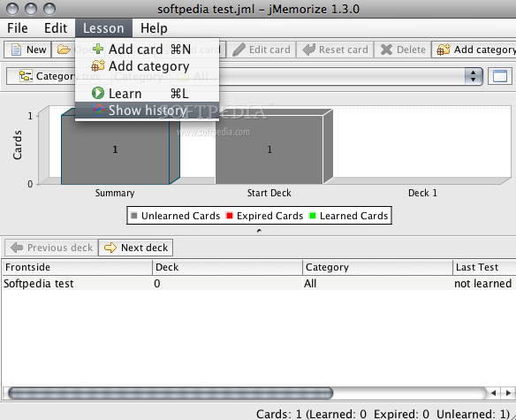Click the Previous deck arrow icon

tap(17, 248)
